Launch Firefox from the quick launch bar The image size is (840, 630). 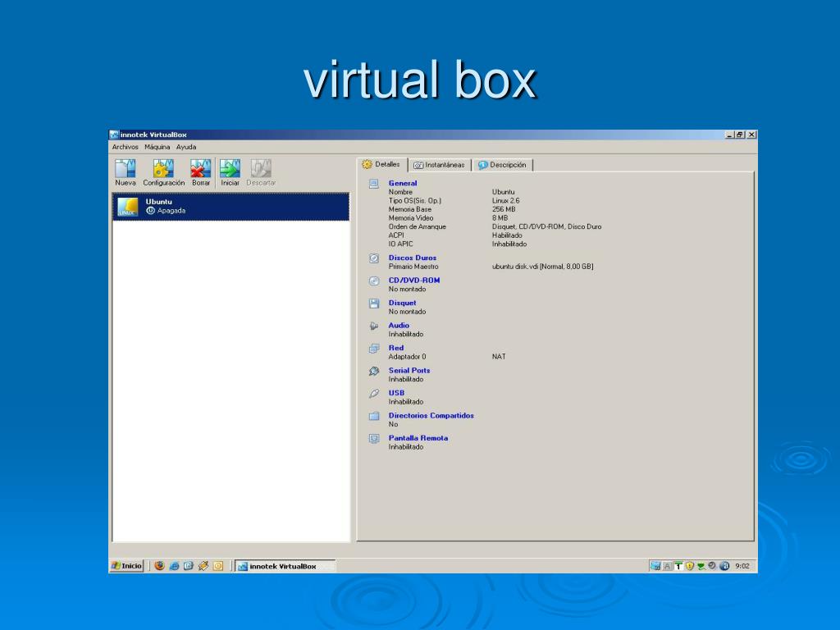[159, 566]
